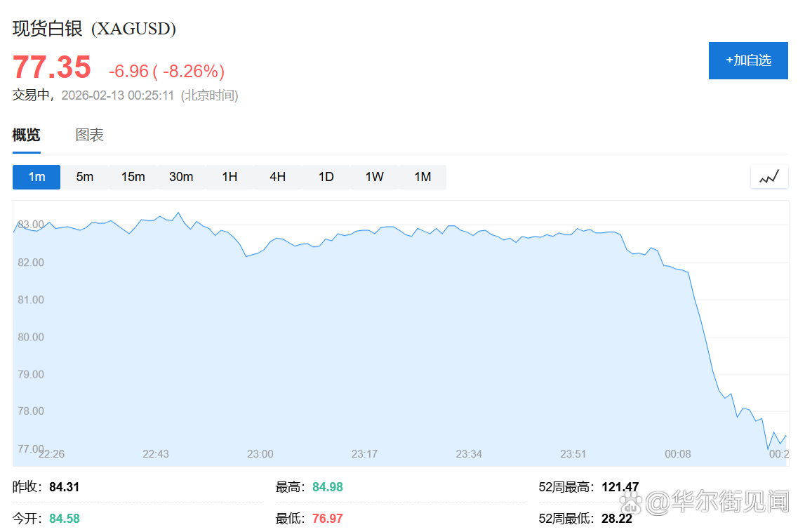Switch to the 概览 tab
805x532 pixels.
tap(26, 135)
